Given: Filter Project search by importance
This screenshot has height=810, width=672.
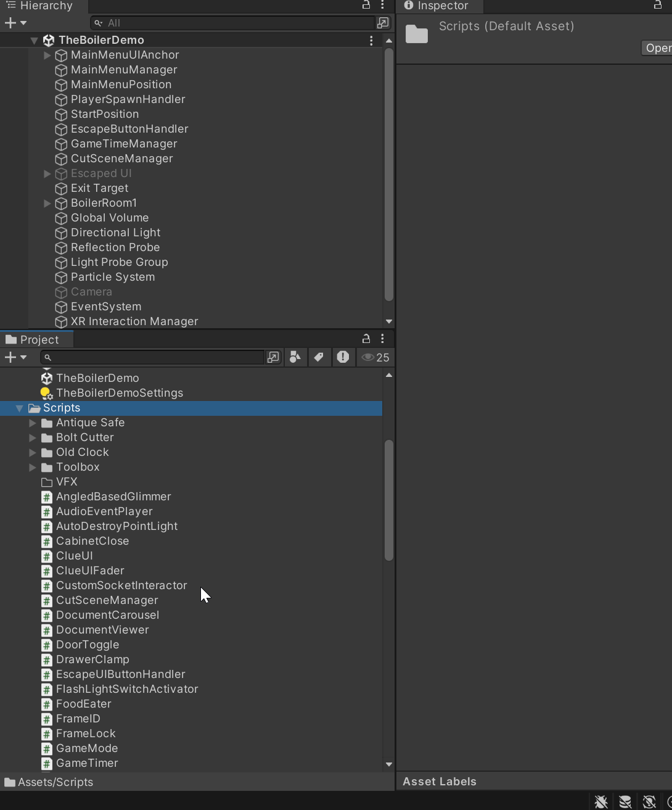Looking at the screenshot, I should 343,357.
